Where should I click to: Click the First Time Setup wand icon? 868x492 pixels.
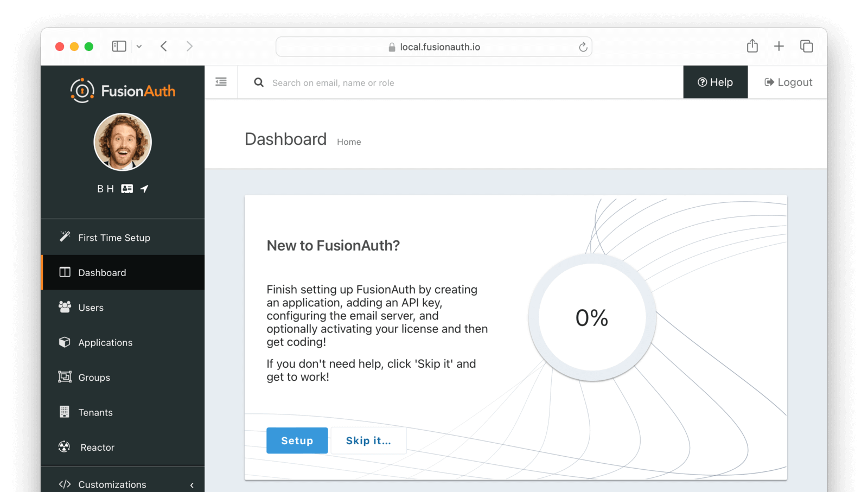(65, 237)
